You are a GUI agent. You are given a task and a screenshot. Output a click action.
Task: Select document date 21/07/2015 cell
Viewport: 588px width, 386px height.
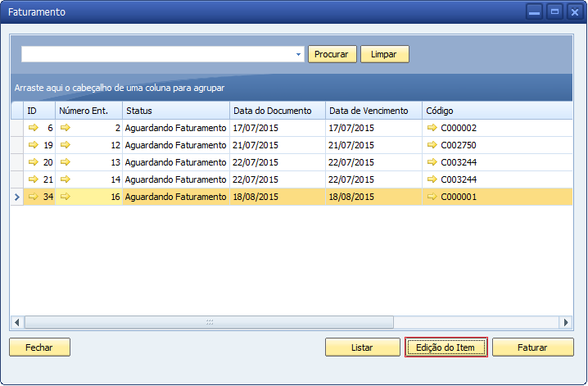pos(278,145)
